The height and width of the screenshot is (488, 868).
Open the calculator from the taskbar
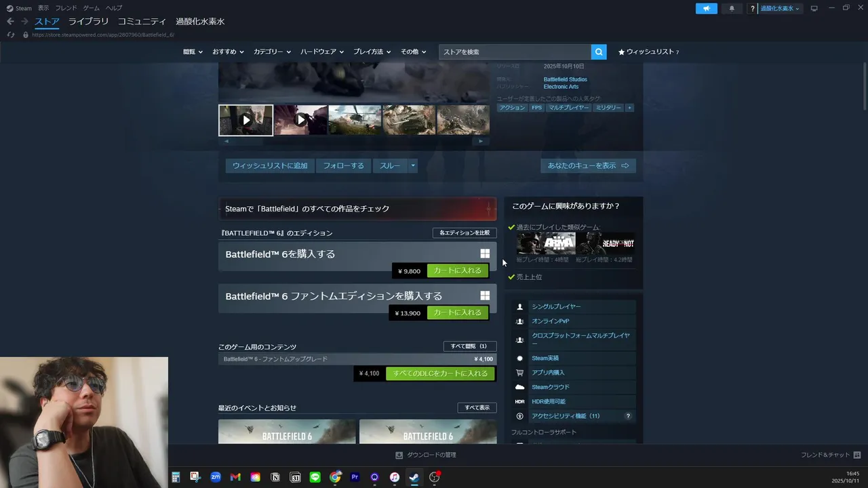click(176, 477)
